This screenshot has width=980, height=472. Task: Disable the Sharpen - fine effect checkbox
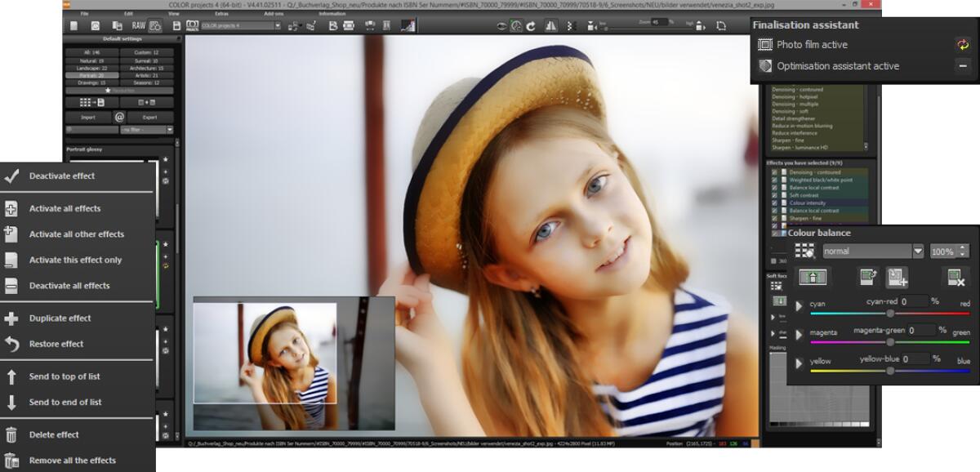tap(774, 218)
